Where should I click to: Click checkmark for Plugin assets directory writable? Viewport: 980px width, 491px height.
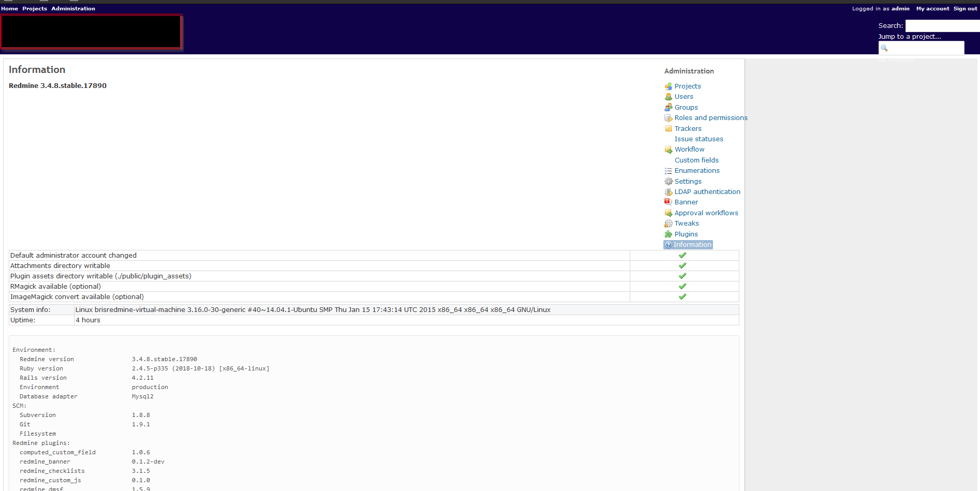coord(682,276)
